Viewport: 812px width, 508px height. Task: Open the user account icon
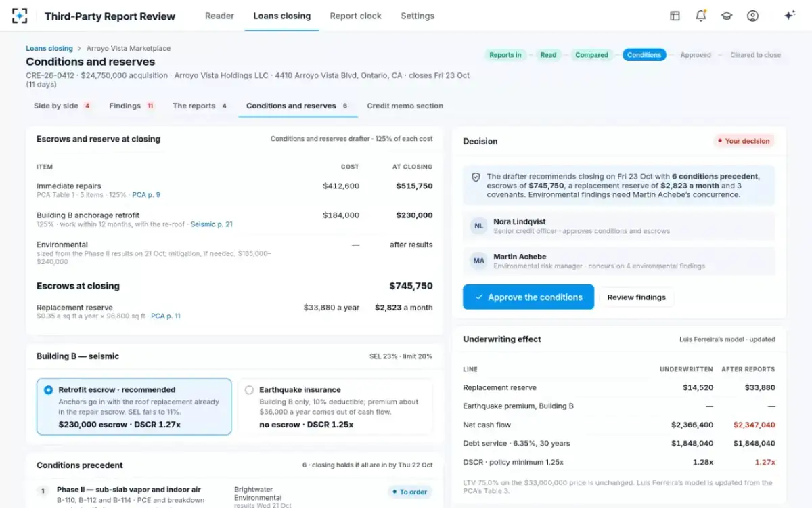point(752,16)
